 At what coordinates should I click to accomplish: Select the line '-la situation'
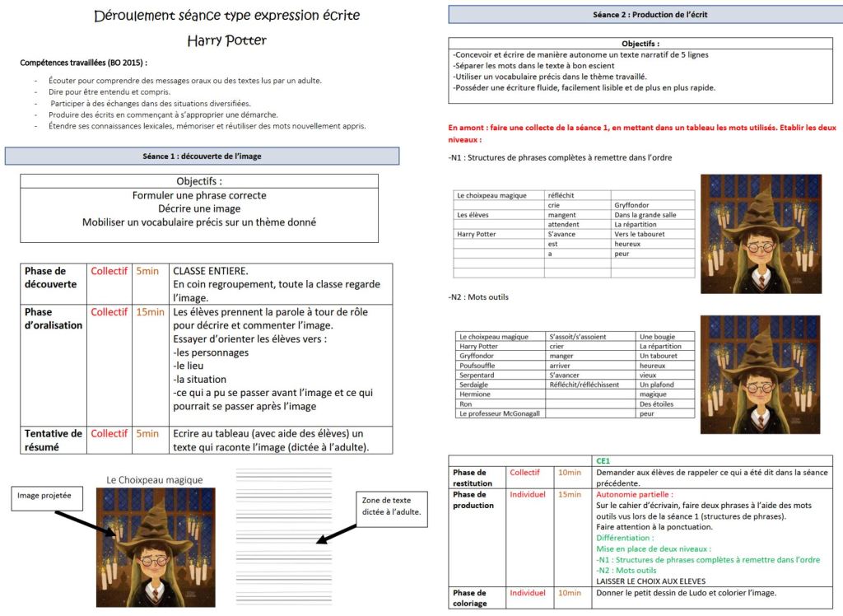[x=199, y=380]
